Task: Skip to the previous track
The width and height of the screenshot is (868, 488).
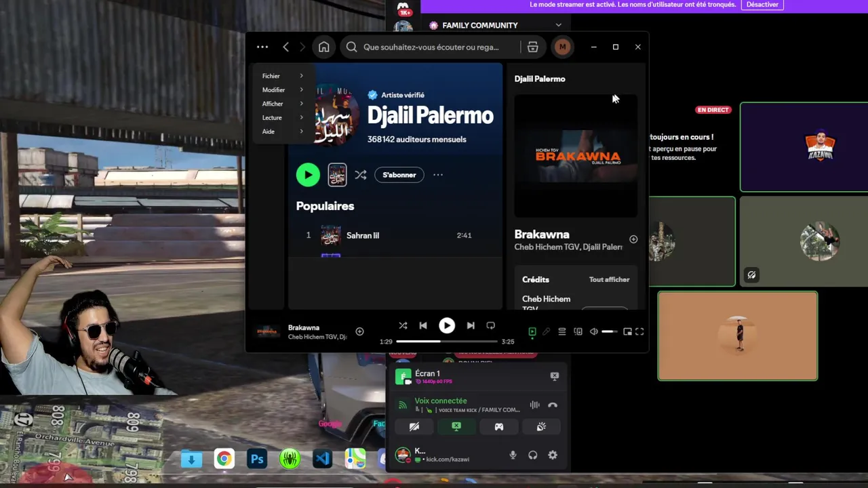Action: tap(423, 325)
